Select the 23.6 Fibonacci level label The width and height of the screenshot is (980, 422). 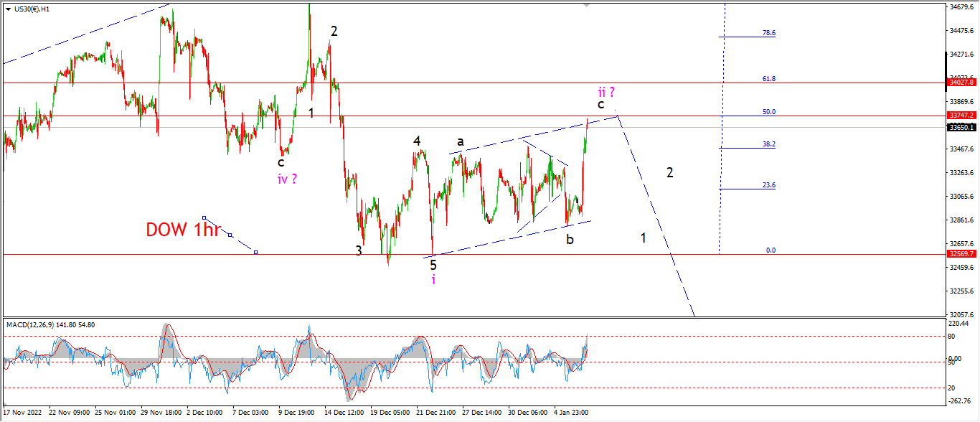pos(768,185)
